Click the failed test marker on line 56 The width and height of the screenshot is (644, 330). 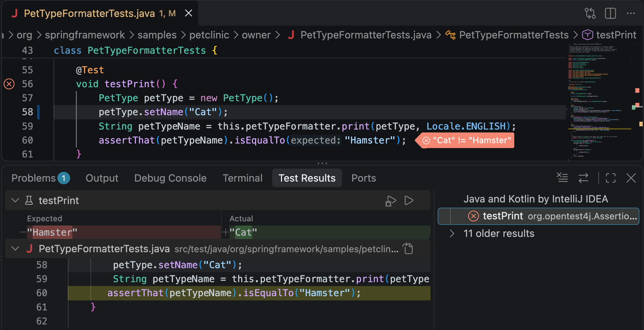pos(9,84)
